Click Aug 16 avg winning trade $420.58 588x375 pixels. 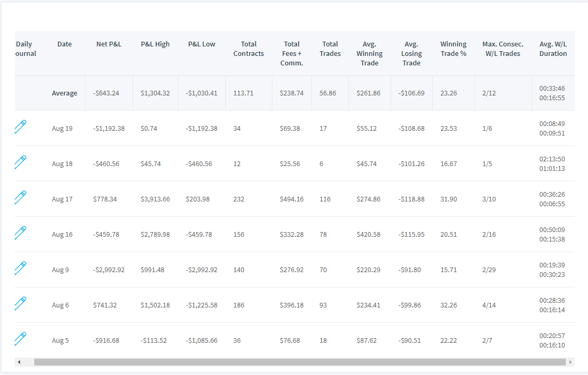[368, 235]
